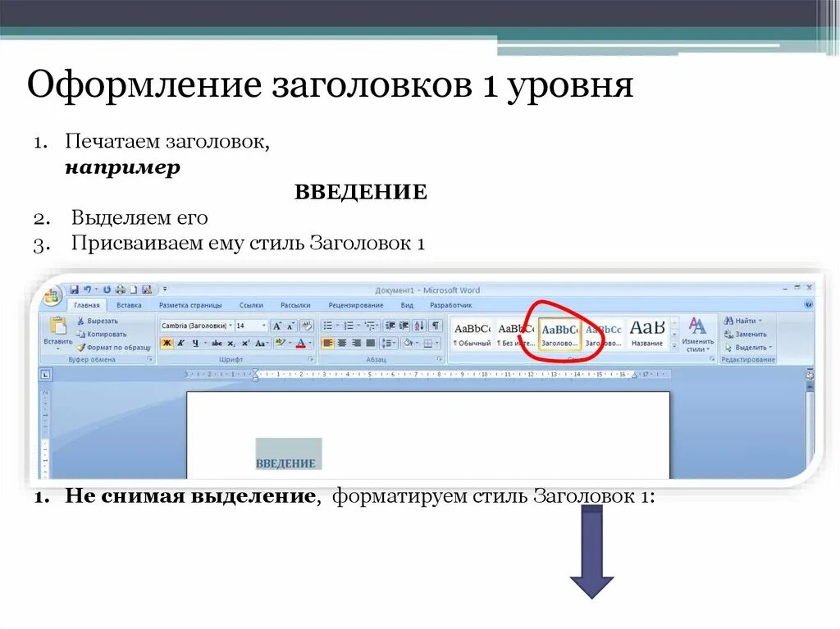Open Customize Quick Access Toolbar dropdown
840x629 pixels.
[165, 289]
